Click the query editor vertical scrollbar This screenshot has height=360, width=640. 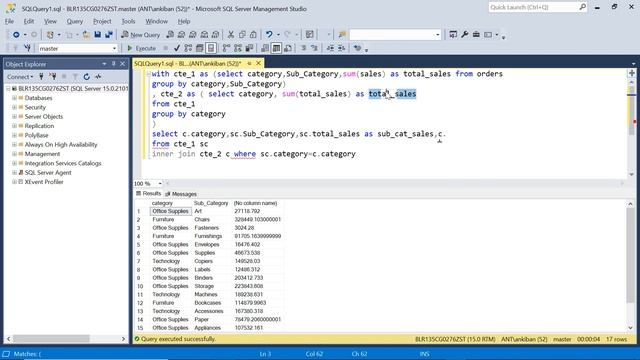coord(631,128)
